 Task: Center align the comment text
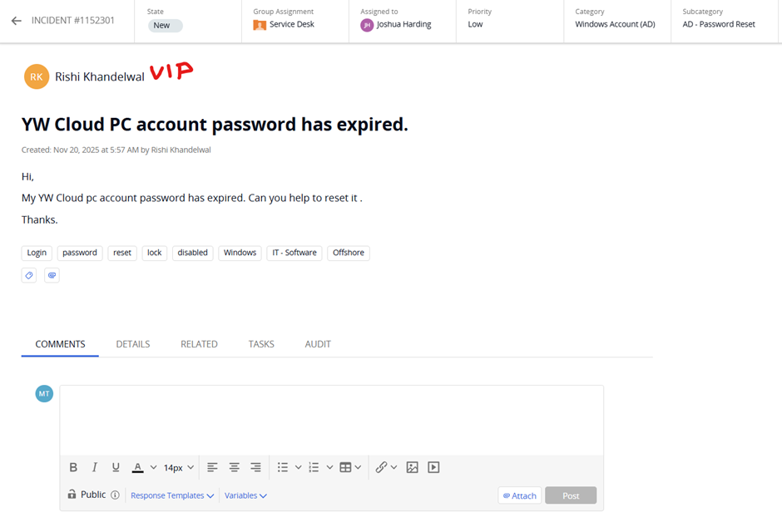(234, 467)
